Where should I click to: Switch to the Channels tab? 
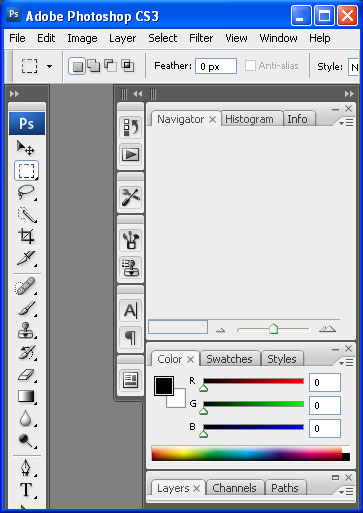234,488
